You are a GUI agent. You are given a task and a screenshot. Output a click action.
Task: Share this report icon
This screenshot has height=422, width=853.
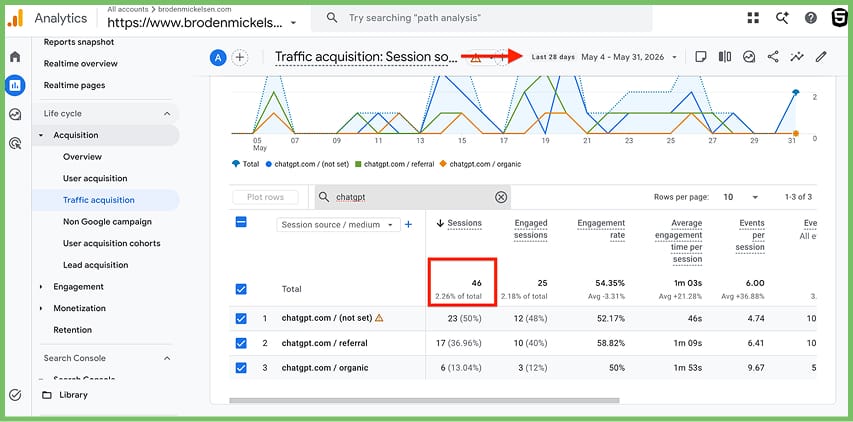(x=773, y=57)
